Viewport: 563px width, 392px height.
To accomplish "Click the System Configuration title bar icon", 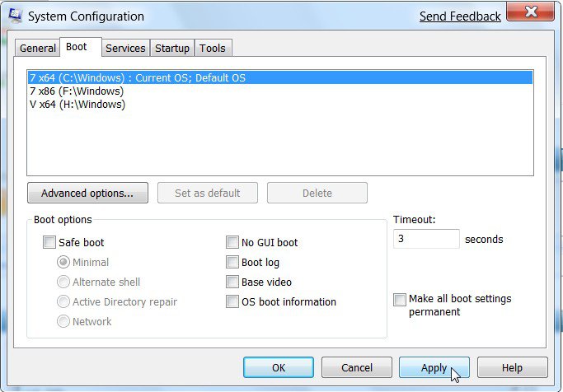I will pyautogui.click(x=15, y=16).
